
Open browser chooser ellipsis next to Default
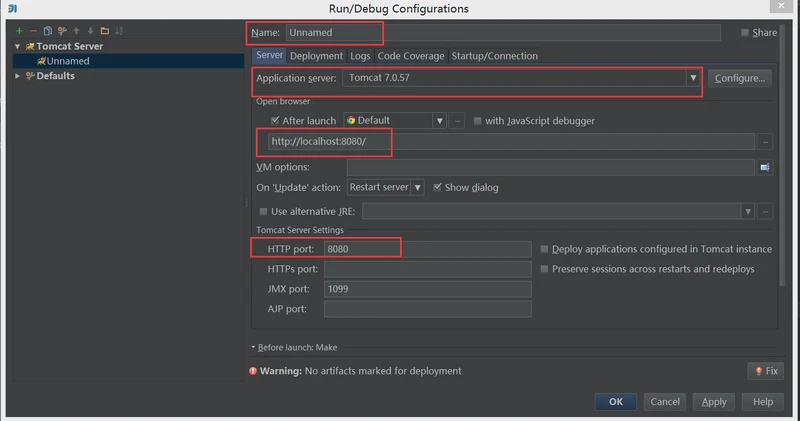(457, 121)
